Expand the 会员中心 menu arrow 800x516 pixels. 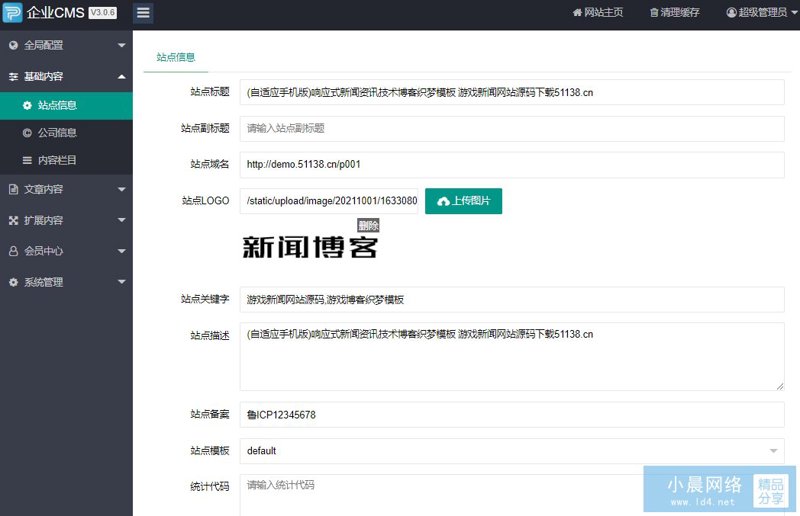tap(121, 251)
